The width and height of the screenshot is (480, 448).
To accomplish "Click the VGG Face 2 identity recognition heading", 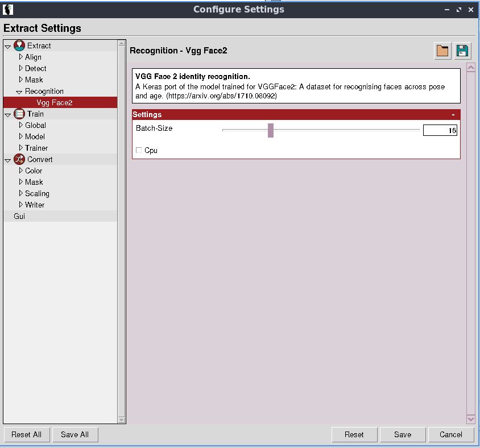I will pyautogui.click(x=193, y=77).
